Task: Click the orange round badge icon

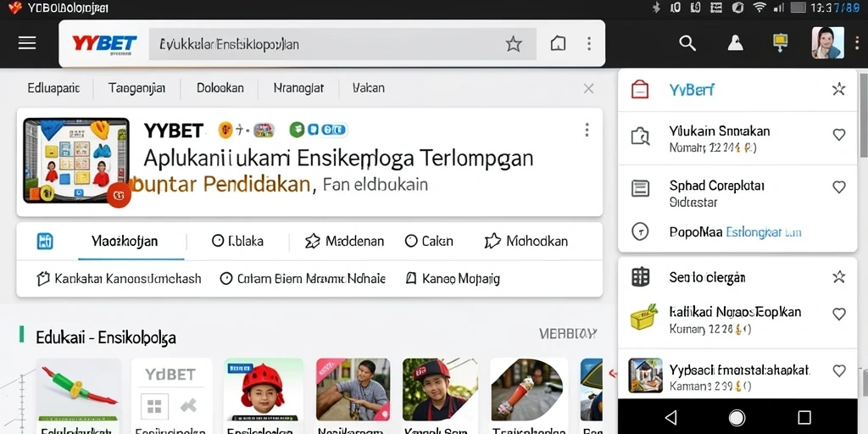Action: click(225, 130)
